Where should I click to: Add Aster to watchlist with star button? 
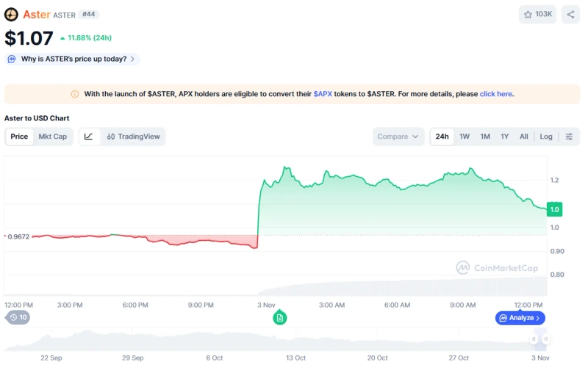click(537, 15)
